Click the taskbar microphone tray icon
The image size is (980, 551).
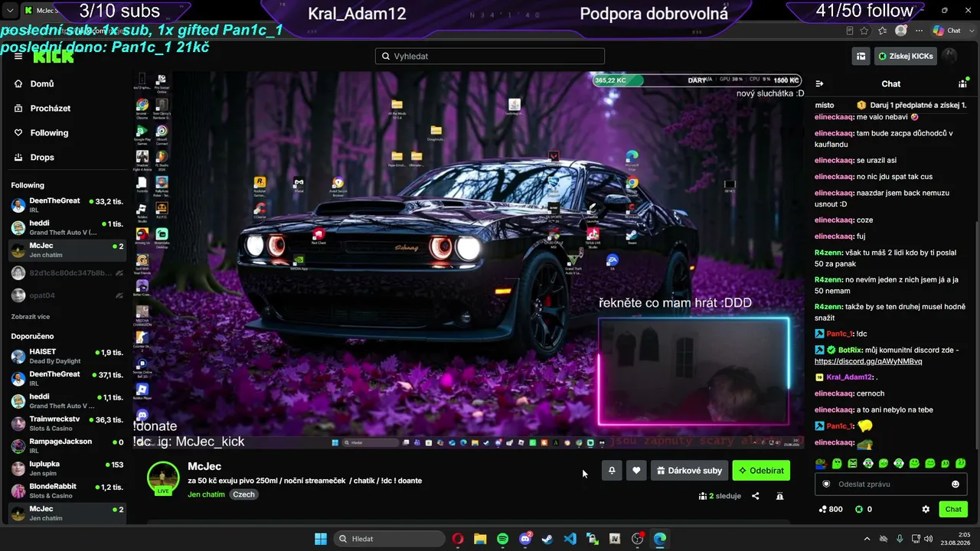tap(900, 539)
